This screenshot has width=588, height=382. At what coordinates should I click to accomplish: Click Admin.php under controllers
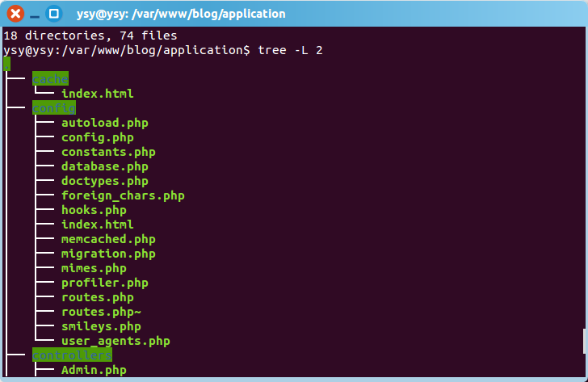[94, 370]
